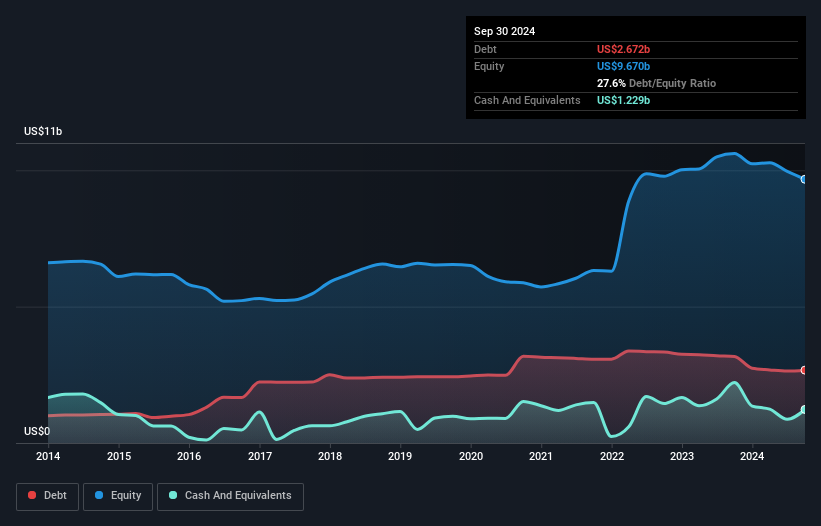This screenshot has height=526, width=821.
Task: Toggle Cash And Equivalents legend button
Action: [230, 496]
